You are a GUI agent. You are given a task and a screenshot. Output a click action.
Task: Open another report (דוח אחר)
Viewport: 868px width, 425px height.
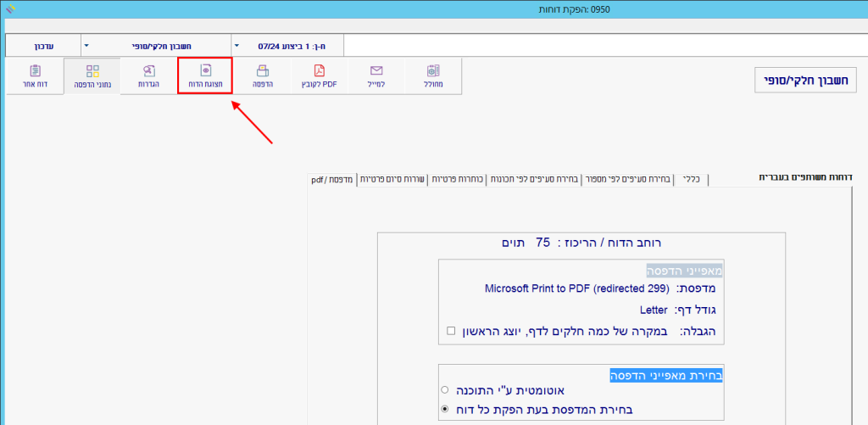[34, 76]
